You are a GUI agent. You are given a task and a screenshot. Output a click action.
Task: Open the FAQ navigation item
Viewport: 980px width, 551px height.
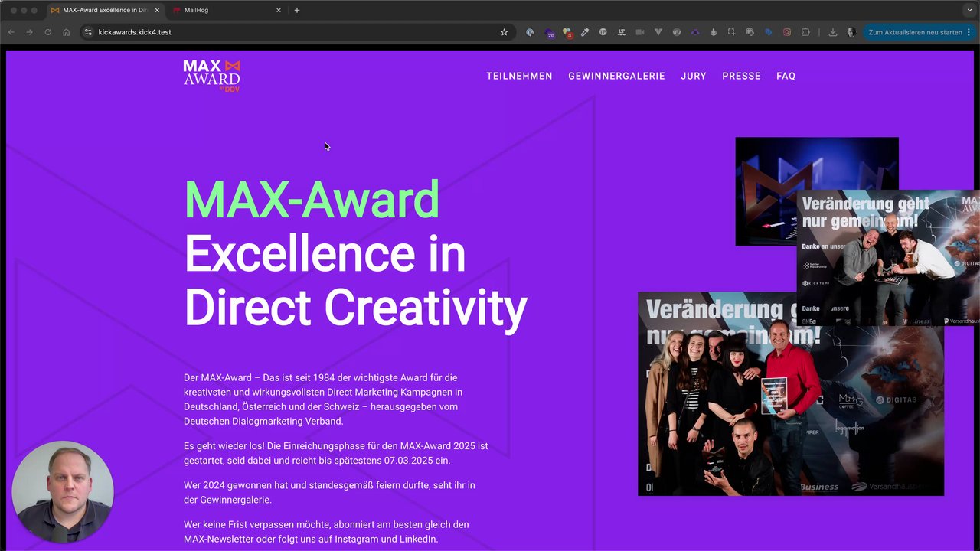(786, 76)
